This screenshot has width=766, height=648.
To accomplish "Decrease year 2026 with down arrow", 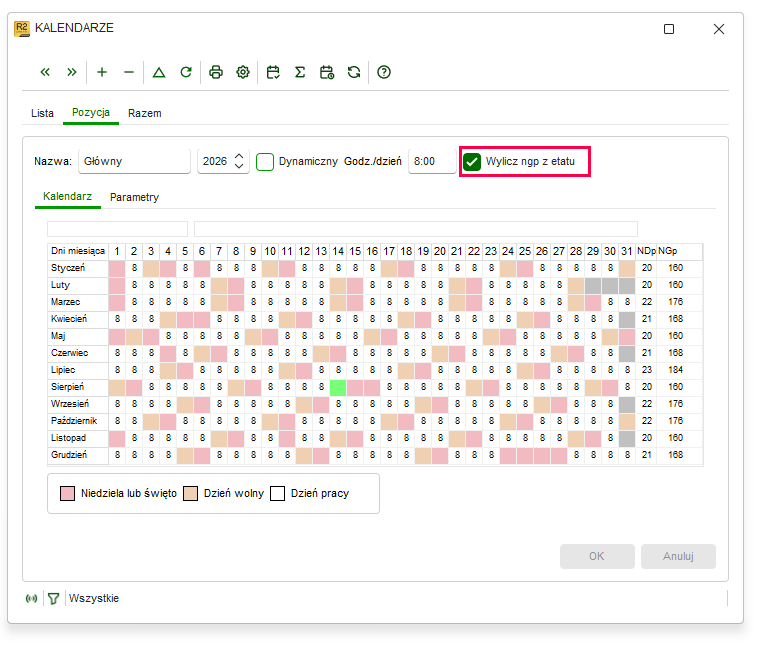I will tap(239, 166).
